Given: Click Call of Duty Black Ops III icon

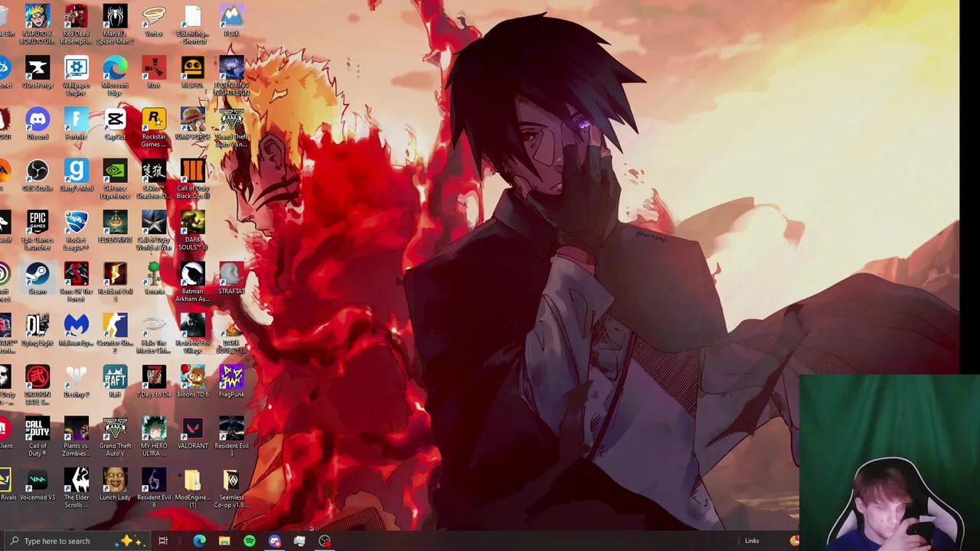Looking at the screenshot, I should [x=192, y=178].
